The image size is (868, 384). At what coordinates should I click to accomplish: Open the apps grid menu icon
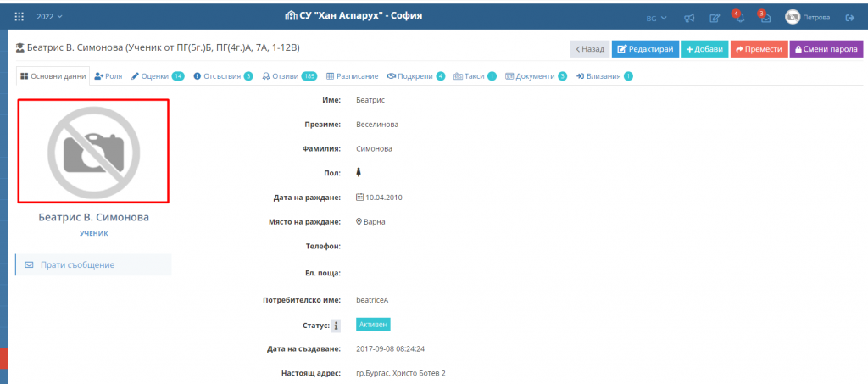19,17
